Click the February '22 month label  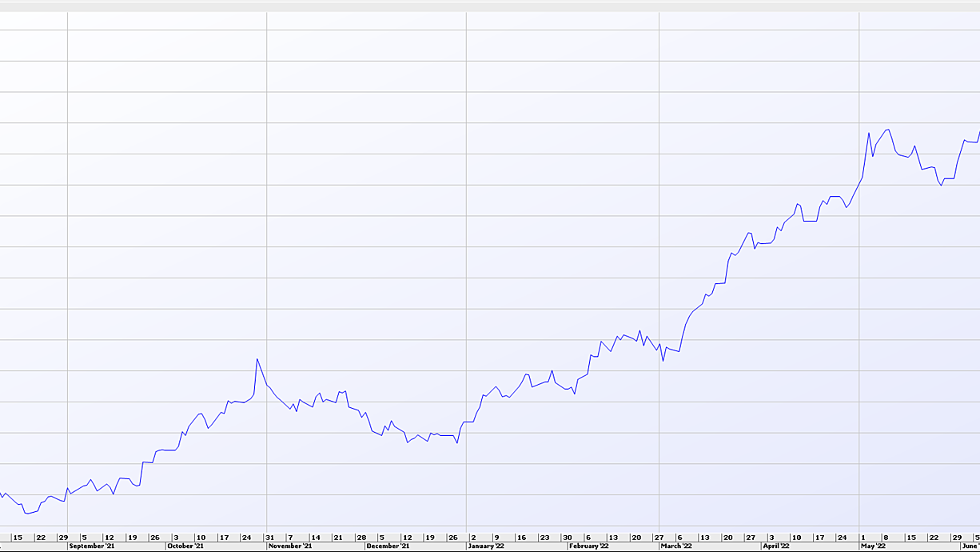pos(589,546)
